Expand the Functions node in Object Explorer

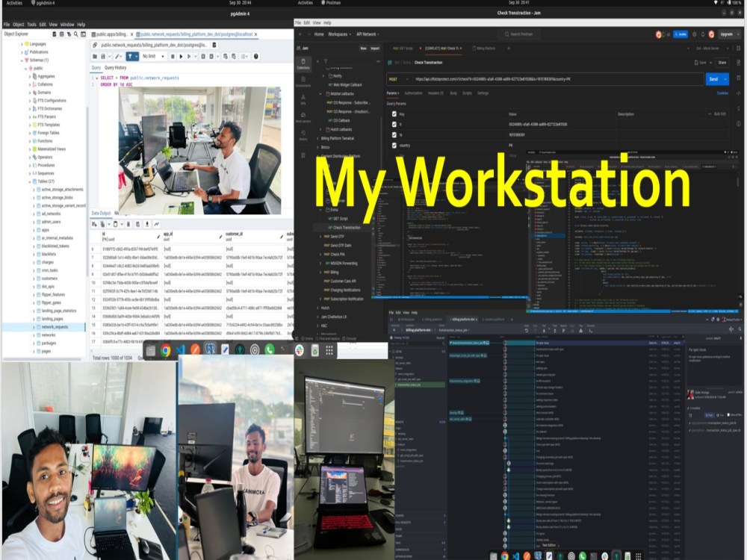30,141
